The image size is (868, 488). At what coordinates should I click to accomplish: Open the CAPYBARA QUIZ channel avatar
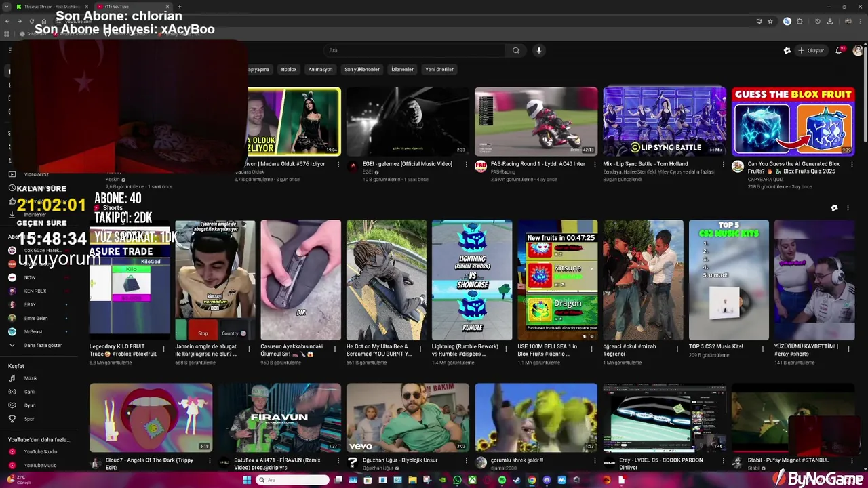pyautogui.click(x=738, y=167)
